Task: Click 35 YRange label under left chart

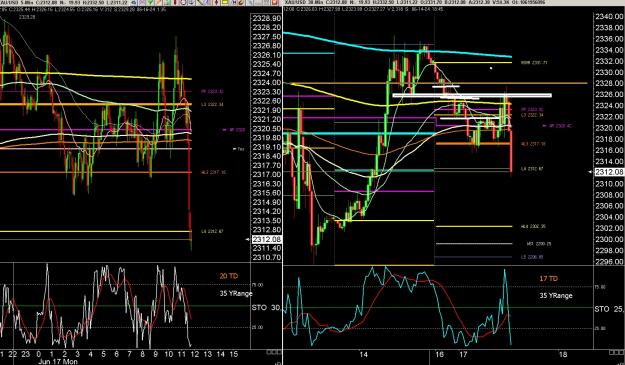Action: 236,294
